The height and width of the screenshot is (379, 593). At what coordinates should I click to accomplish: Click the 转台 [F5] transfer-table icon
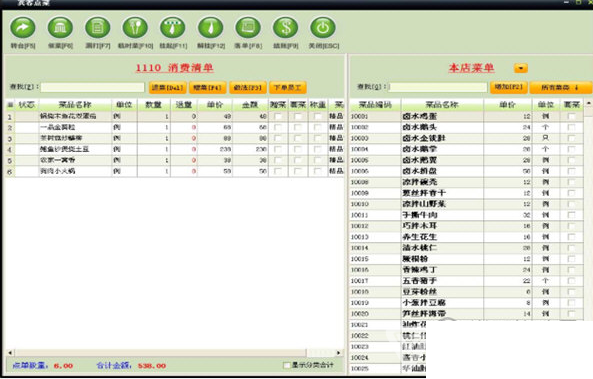[x=23, y=28]
